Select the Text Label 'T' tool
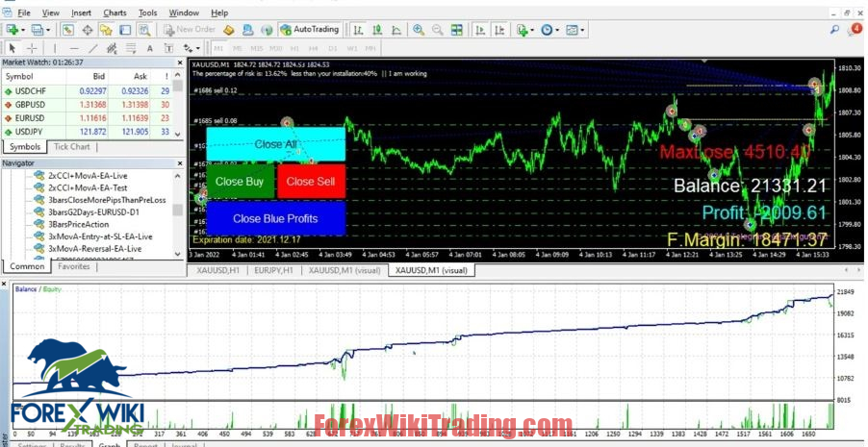Image resolution: width=868 pixels, height=447 pixels. pyautogui.click(x=168, y=48)
